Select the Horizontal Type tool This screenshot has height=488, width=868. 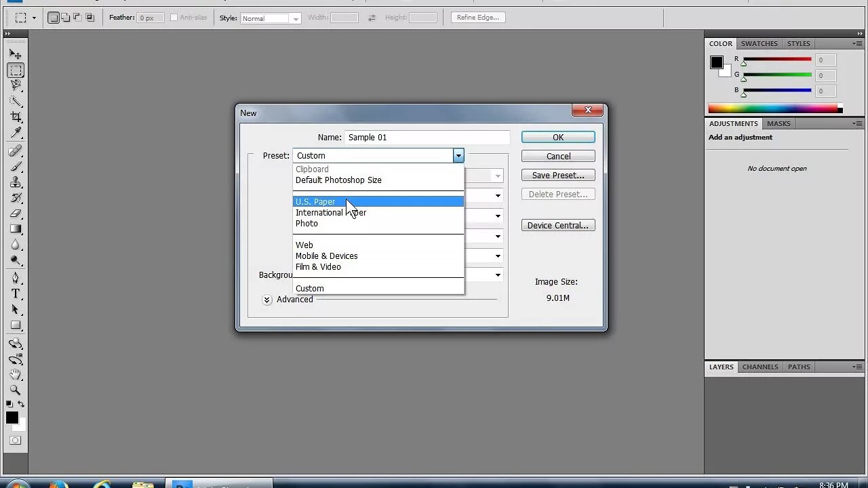(x=16, y=293)
